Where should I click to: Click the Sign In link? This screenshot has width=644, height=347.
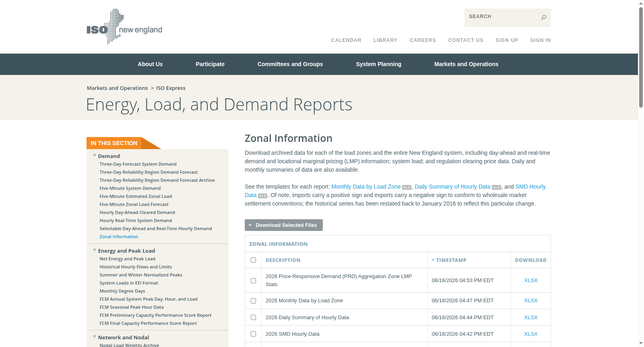tap(541, 40)
